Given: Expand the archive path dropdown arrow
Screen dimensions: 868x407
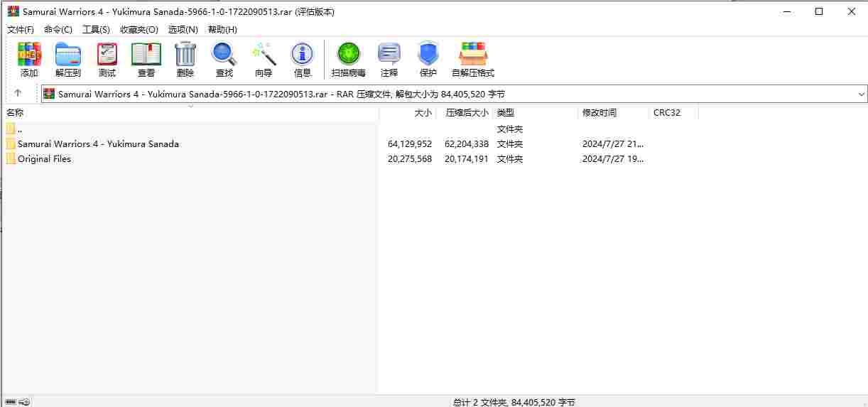Looking at the screenshot, I should (862, 94).
